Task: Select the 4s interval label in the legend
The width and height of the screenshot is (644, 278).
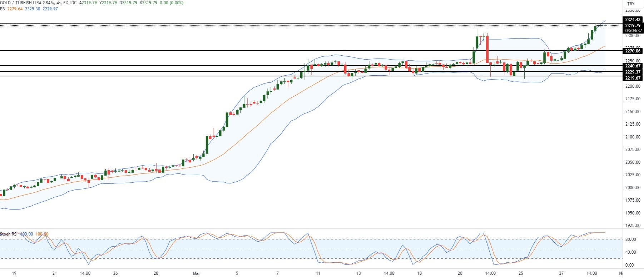Action: (x=58, y=3)
